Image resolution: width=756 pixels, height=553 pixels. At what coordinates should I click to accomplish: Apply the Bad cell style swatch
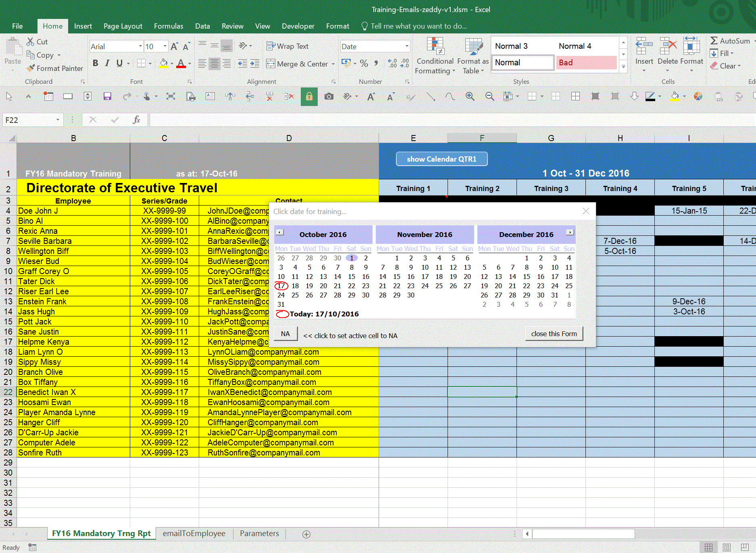tap(587, 62)
